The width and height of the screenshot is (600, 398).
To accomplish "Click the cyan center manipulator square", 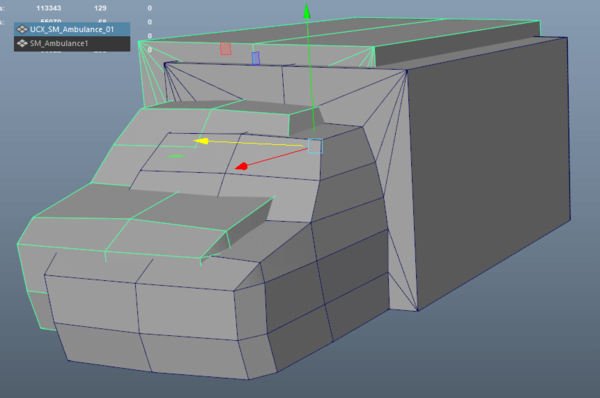I will (315, 146).
